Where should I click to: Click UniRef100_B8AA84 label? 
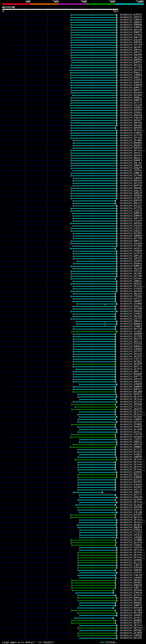pyautogui.click(x=131, y=143)
